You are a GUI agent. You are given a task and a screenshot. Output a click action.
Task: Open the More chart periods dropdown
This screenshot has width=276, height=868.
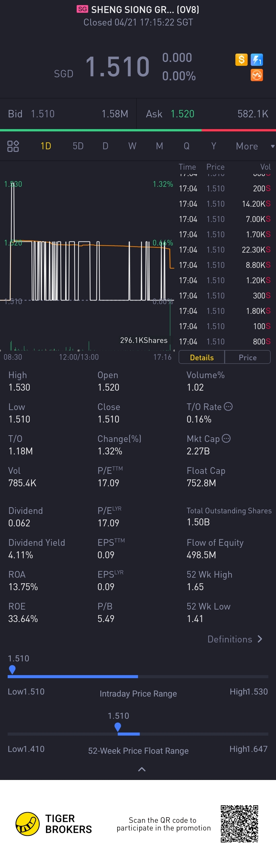[x=255, y=146]
